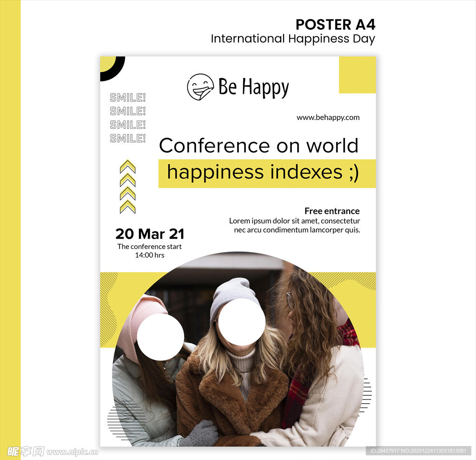Click the 'Conference on world' headline
This screenshot has width=476, height=460.
258,146
